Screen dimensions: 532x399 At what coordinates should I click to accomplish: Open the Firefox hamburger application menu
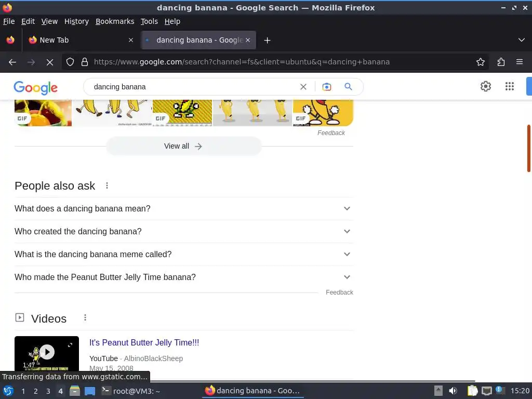click(520, 62)
